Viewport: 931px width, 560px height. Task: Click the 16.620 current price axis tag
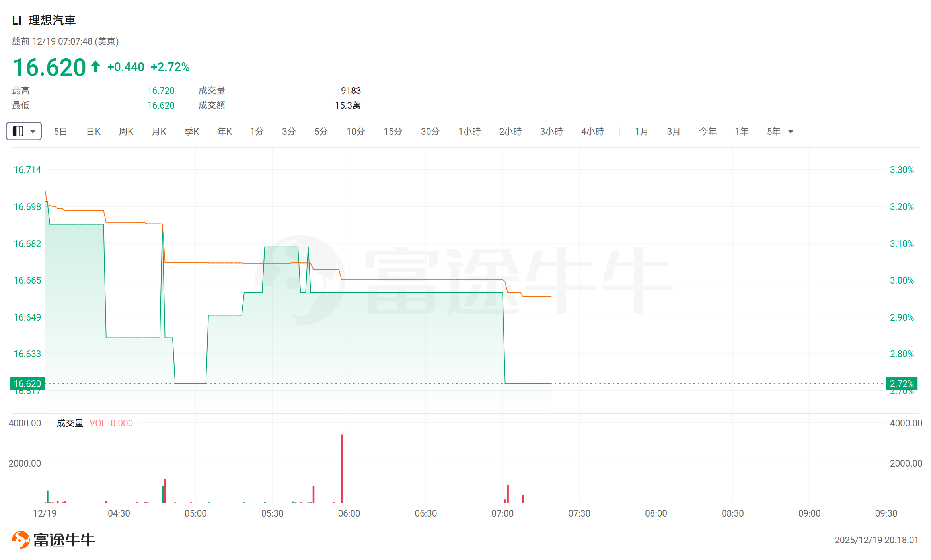(x=27, y=383)
